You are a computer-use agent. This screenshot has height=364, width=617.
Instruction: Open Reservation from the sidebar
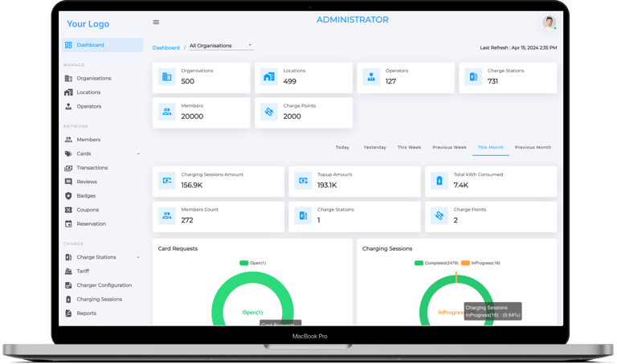(92, 223)
